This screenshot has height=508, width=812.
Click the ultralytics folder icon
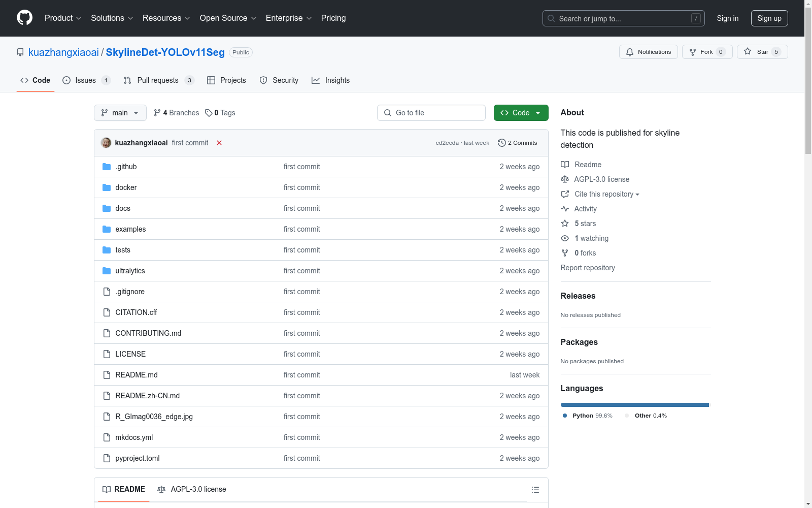tap(107, 271)
